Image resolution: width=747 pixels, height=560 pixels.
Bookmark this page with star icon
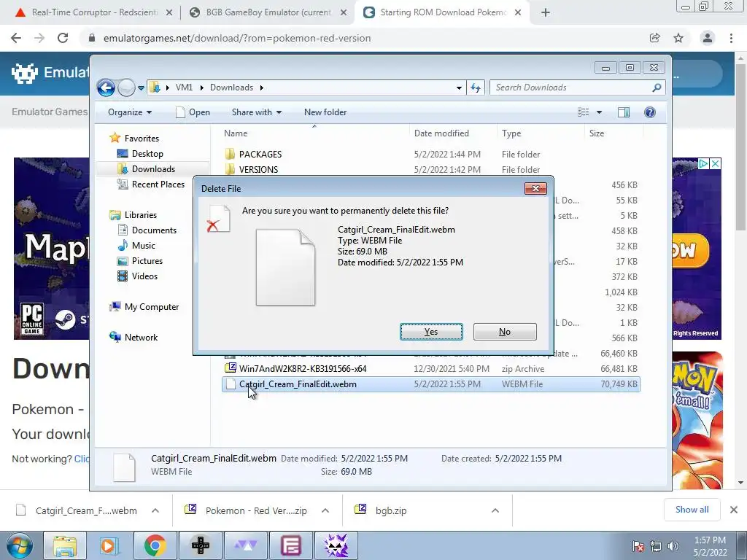click(678, 38)
